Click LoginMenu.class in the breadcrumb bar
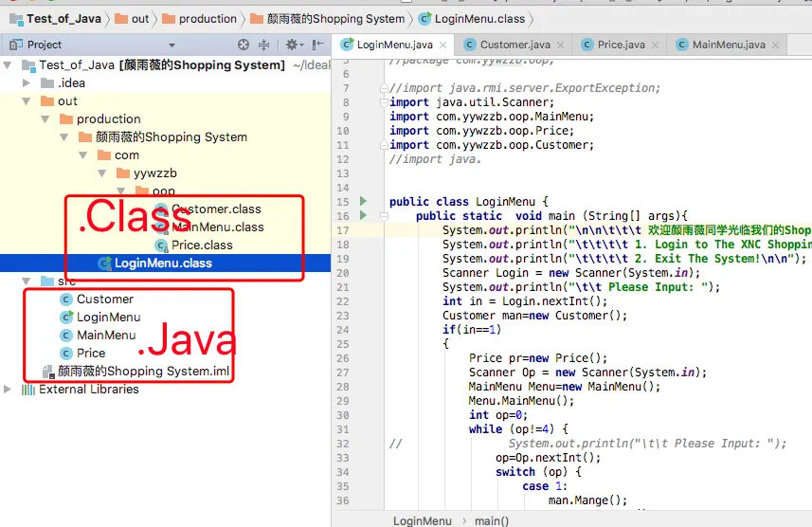Image resolution: width=812 pixels, height=527 pixels. (x=479, y=19)
